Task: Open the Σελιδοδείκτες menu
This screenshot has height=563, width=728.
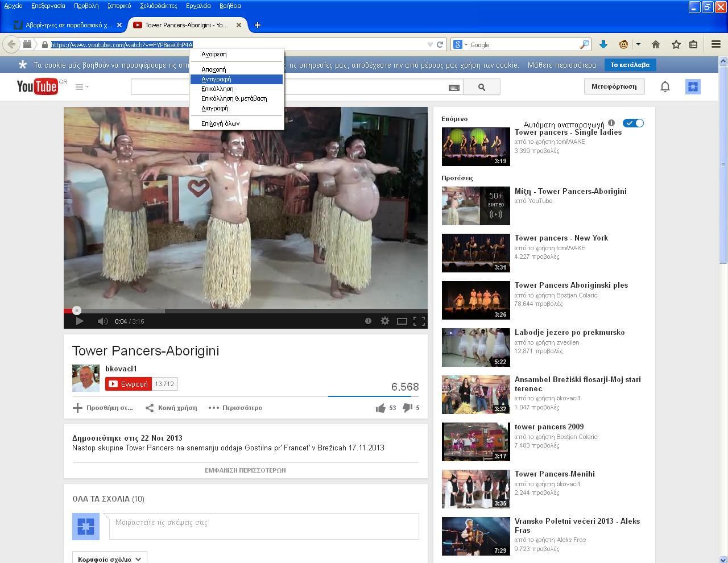Action: point(158,6)
